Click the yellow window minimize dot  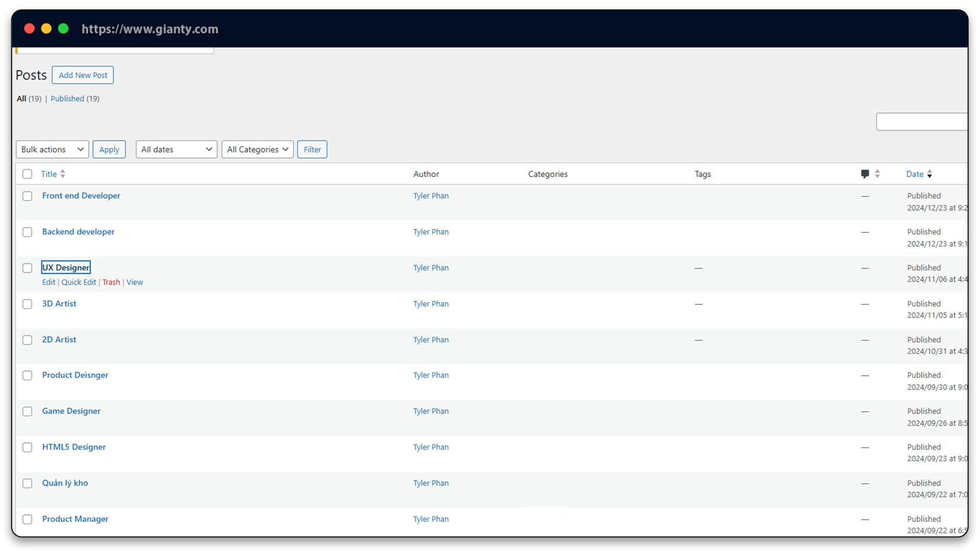pyautogui.click(x=46, y=29)
